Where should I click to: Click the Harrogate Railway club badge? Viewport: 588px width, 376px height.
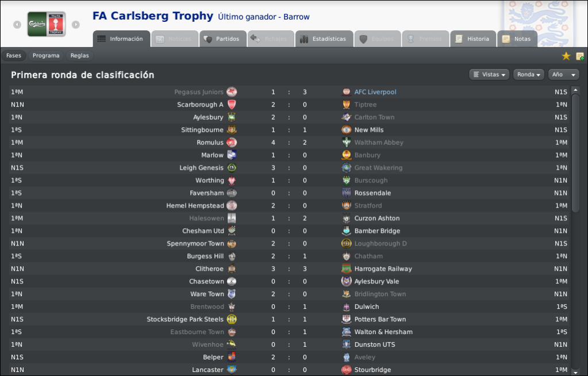pyautogui.click(x=347, y=268)
